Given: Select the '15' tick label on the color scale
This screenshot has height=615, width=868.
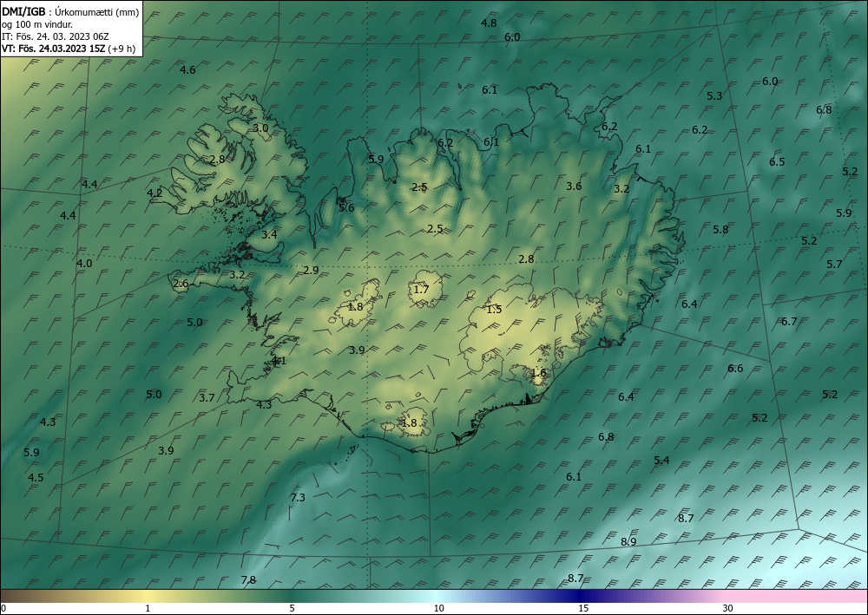Looking at the screenshot, I should 583,609.
